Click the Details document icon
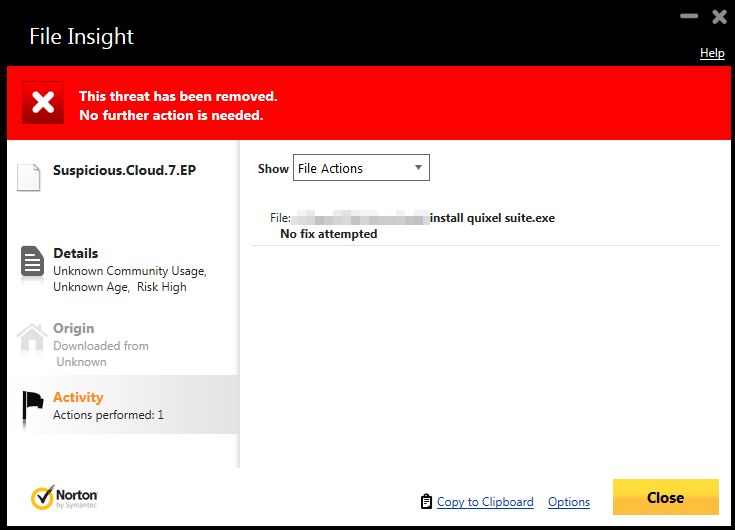The height and width of the screenshot is (530, 735). 32,261
